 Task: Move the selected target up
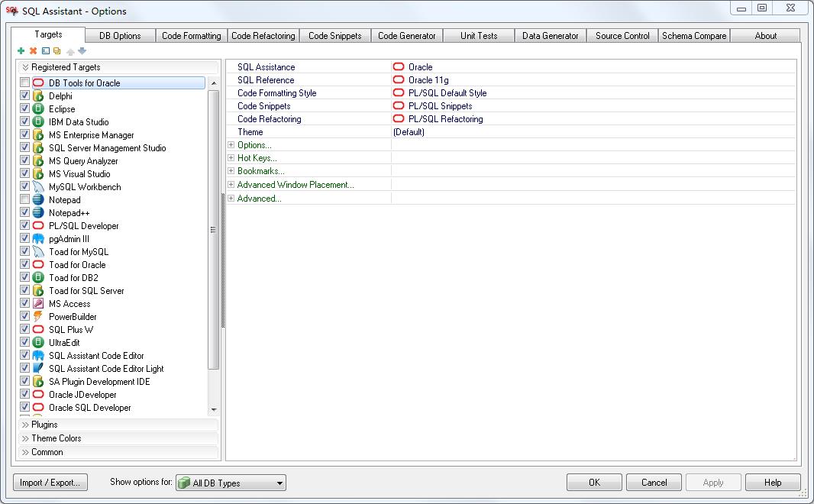(x=70, y=50)
